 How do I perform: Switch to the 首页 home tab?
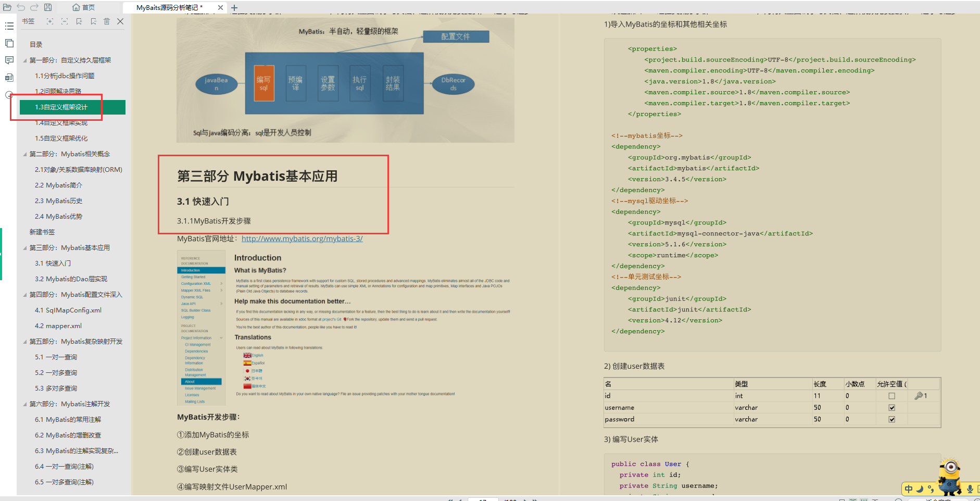click(x=83, y=7)
